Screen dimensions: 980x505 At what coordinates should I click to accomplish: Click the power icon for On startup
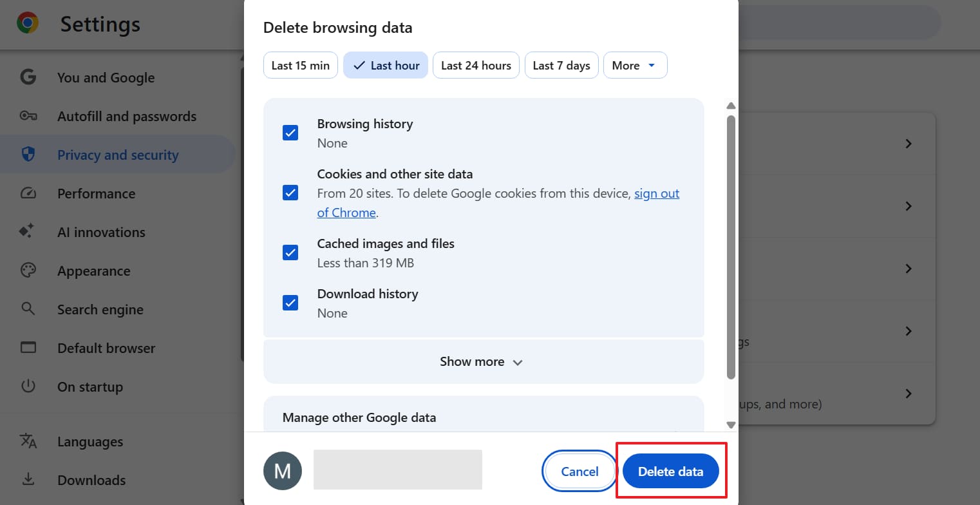tap(28, 386)
